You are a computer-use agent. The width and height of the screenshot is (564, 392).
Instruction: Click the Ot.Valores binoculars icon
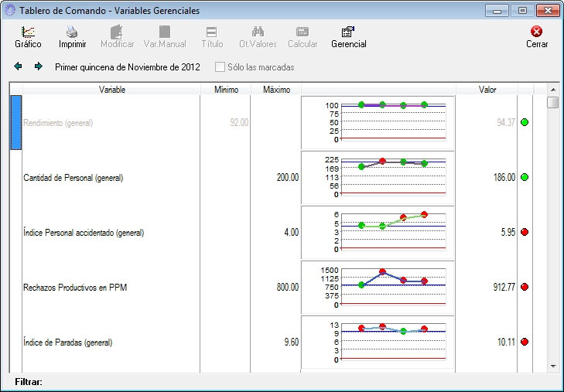pyautogui.click(x=258, y=32)
